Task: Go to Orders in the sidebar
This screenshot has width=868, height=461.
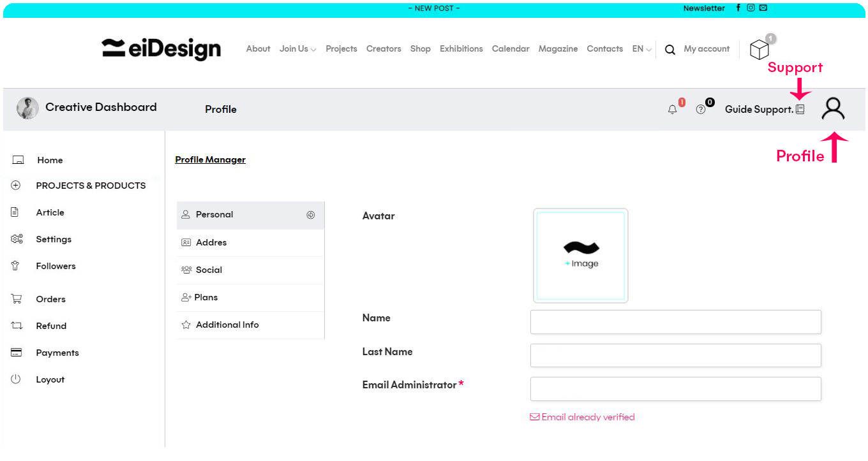Action: [x=50, y=299]
